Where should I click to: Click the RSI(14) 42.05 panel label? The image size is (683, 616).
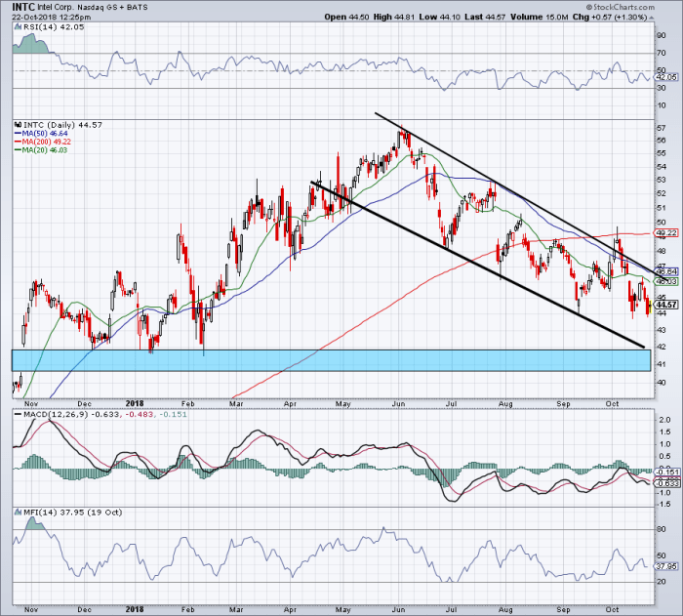pyautogui.click(x=54, y=26)
